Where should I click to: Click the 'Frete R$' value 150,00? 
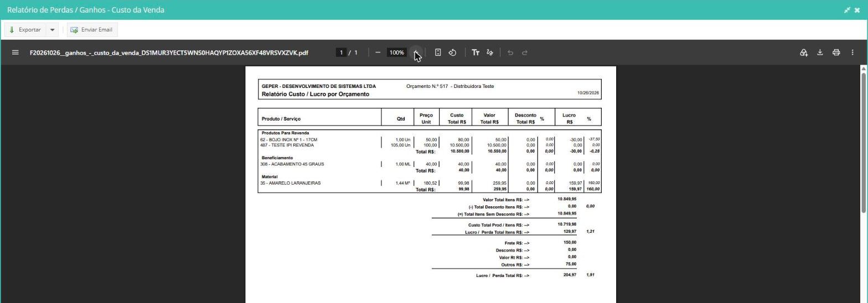[x=570, y=243]
